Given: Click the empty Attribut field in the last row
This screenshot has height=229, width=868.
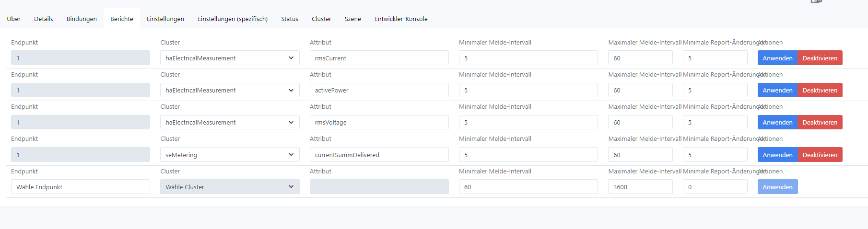Looking at the screenshot, I should click(379, 187).
